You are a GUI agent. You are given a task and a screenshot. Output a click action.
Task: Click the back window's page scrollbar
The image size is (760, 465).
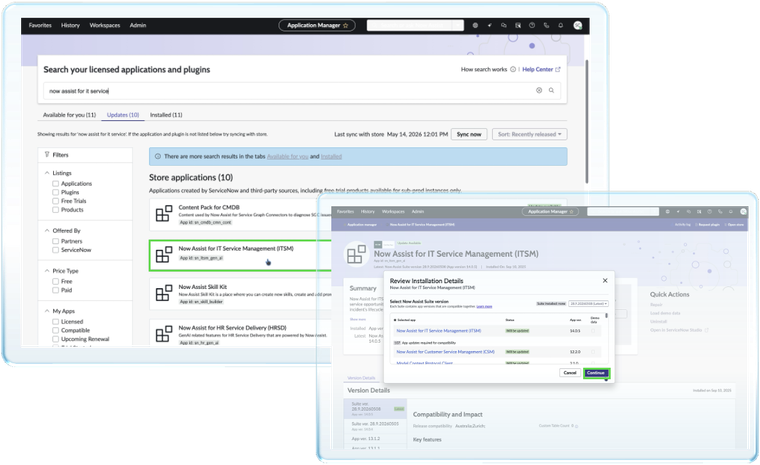pyautogui.click(x=587, y=121)
